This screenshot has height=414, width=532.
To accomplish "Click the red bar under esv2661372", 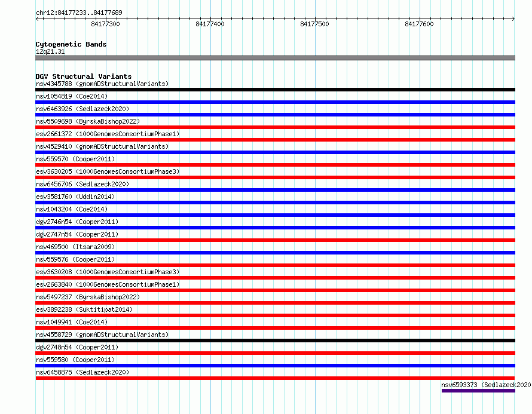I will [275, 140].
